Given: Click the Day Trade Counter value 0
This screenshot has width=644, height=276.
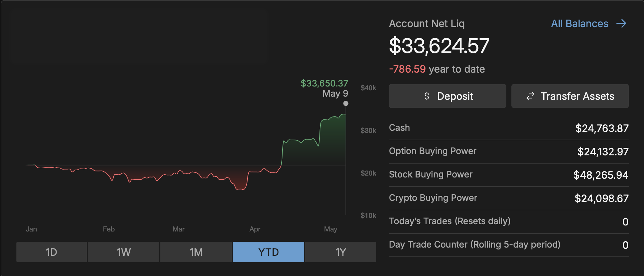Looking at the screenshot, I should [625, 245].
